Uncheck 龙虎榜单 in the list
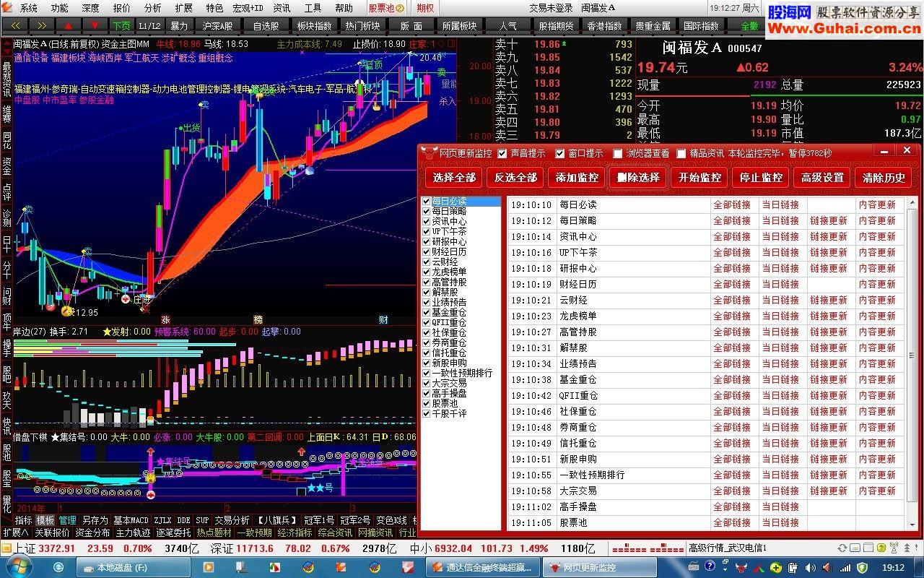Image resolution: width=924 pixels, height=578 pixels. pos(427,272)
